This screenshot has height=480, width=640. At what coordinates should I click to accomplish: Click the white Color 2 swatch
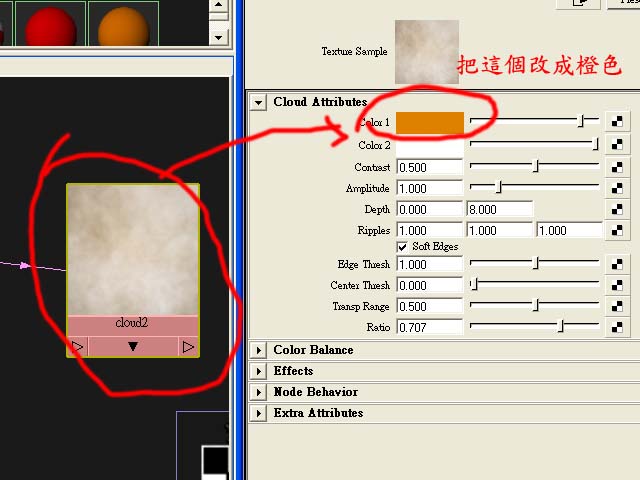coord(430,145)
